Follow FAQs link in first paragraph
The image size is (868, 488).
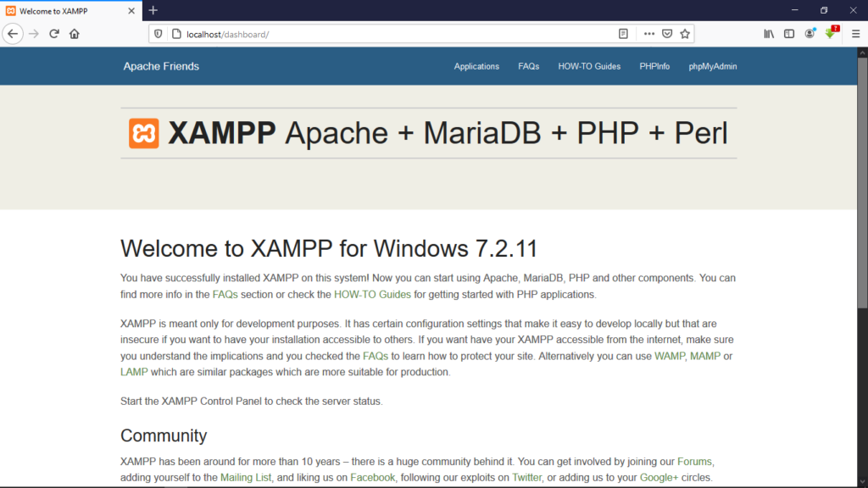click(x=225, y=294)
